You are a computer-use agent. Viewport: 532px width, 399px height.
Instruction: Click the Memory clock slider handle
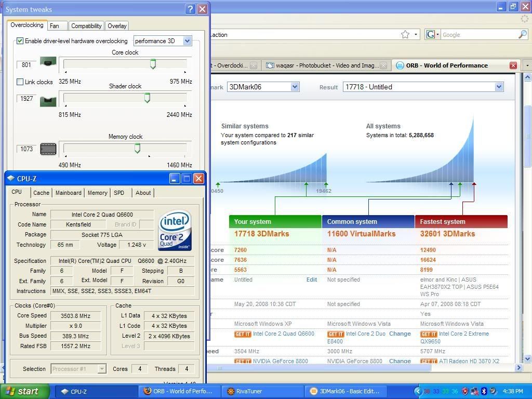pos(137,148)
